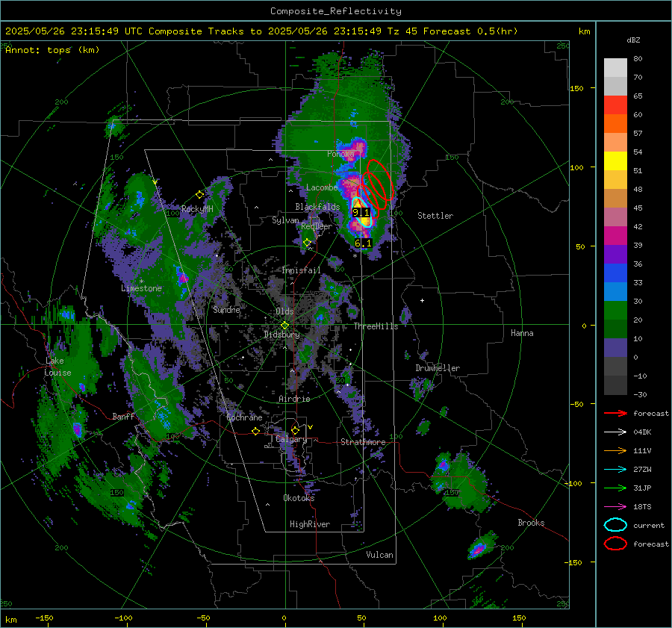Click the Limestone label
This screenshot has width=672, height=628.
(x=141, y=288)
